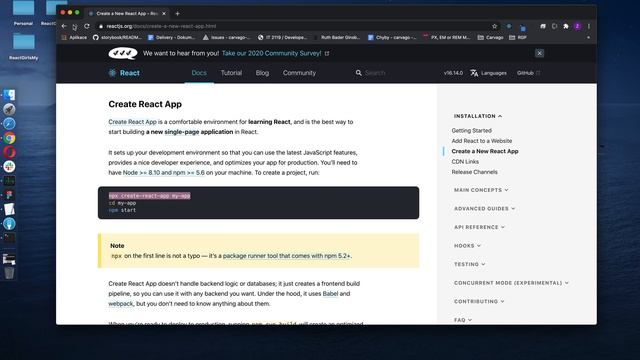
Task: Open Add React to a Website
Action: coord(482,141)
